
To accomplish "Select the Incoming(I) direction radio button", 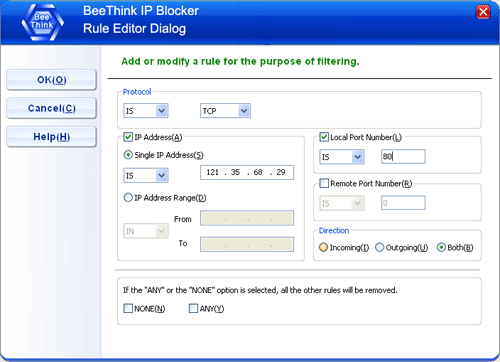I will 323,247.
